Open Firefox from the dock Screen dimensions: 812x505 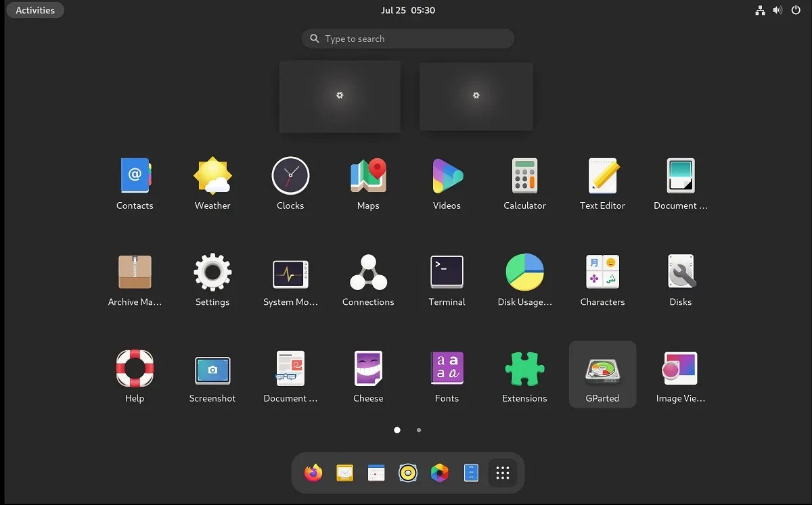point(313,473)
